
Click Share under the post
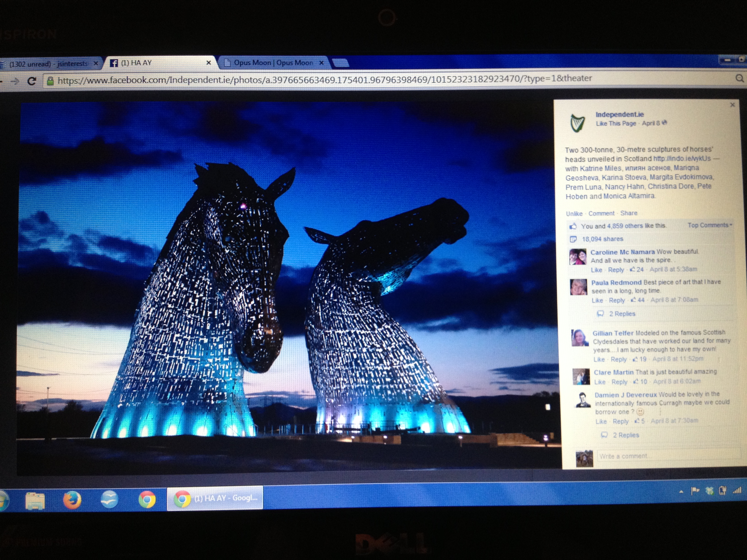(x=628, y=213)
